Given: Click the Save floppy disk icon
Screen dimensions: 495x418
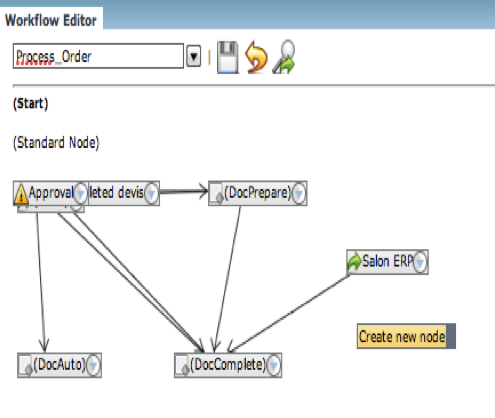Looking at the screenshot, I should click(x=228, y=57).
